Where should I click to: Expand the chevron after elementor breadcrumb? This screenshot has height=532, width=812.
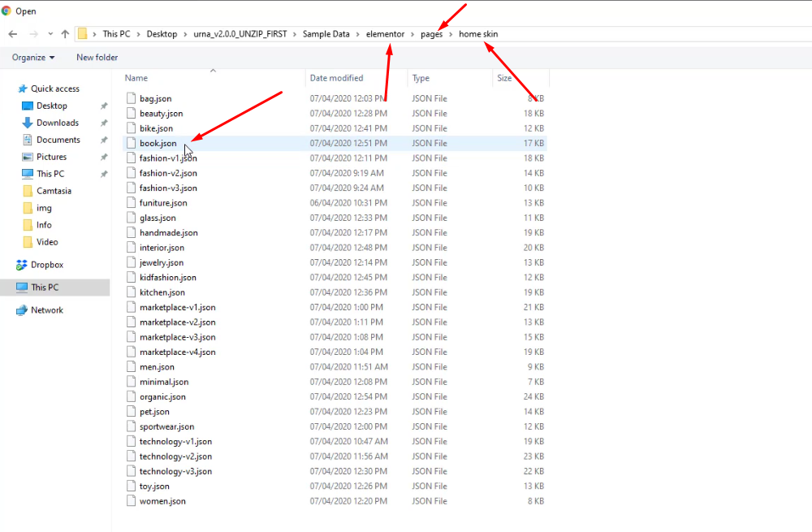point(412,34)
